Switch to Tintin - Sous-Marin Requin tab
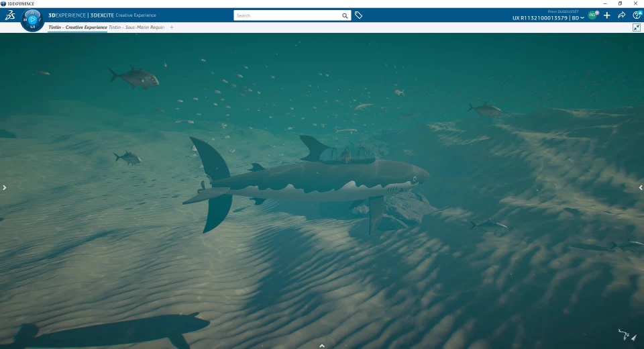Image resolution: width=644 pixels, height=349 pixels. click(137, 27)
